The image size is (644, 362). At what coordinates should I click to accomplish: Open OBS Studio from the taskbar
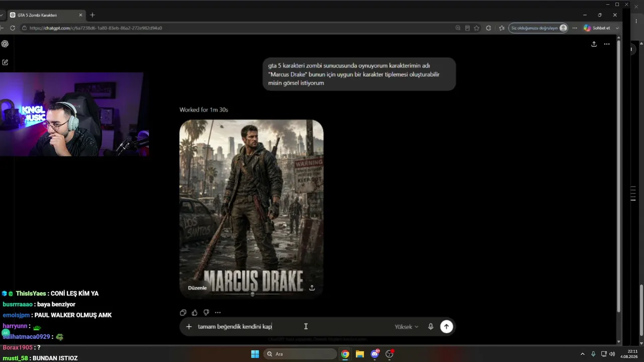click(389, 354)
